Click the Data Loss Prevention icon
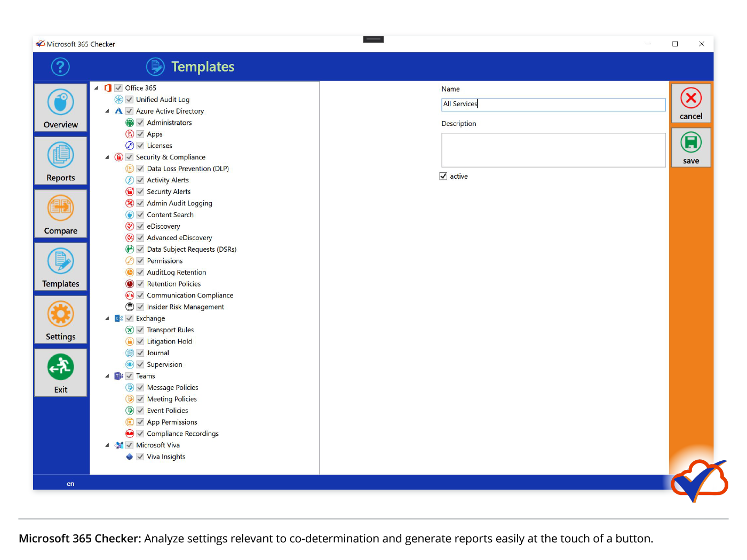747x560 pixels. point(130,169)
